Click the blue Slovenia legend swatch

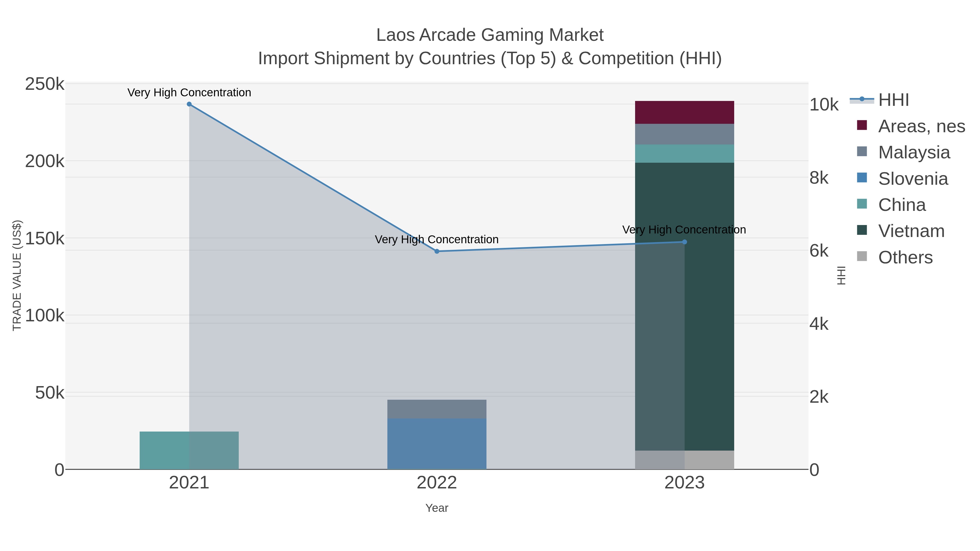pos(862,178)
